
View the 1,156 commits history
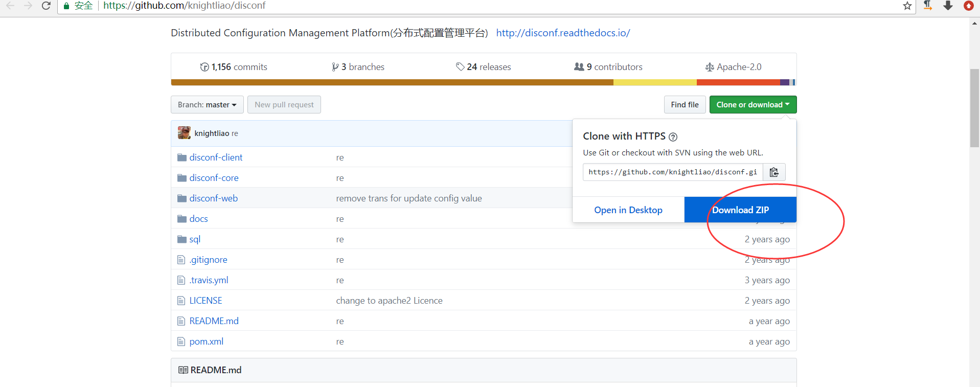[x=234, y=67]
